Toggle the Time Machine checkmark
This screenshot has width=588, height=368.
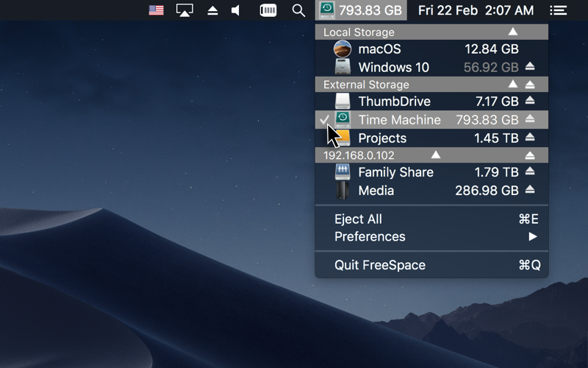[x=324, y=120]
